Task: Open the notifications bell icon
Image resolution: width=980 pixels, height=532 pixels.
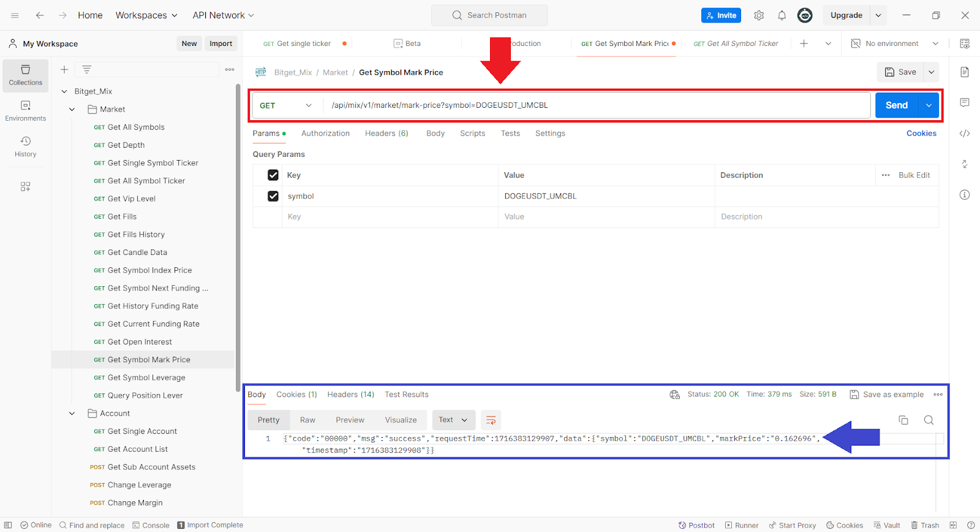Action: (782, 15)
